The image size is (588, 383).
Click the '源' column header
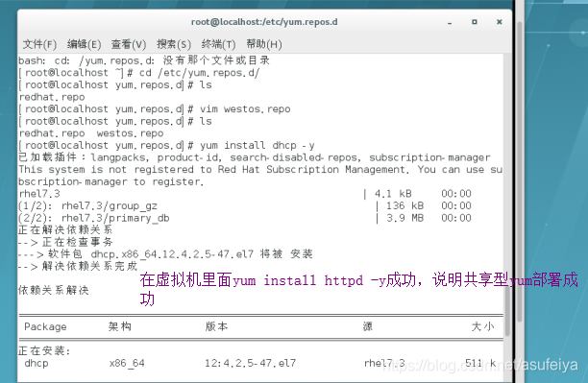tap(367, 326)
